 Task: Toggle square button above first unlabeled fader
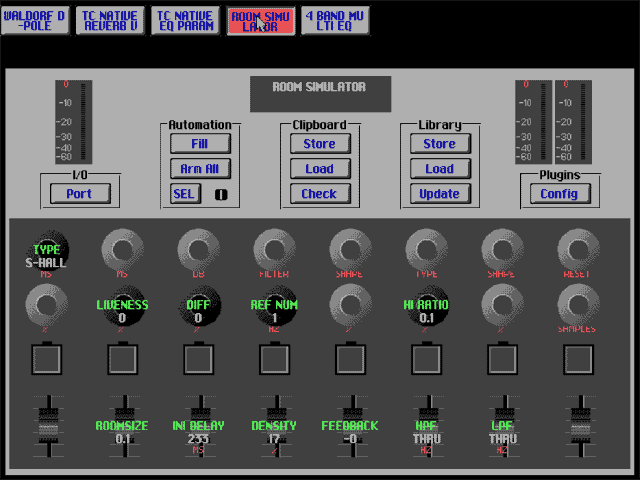coord(47,359)
